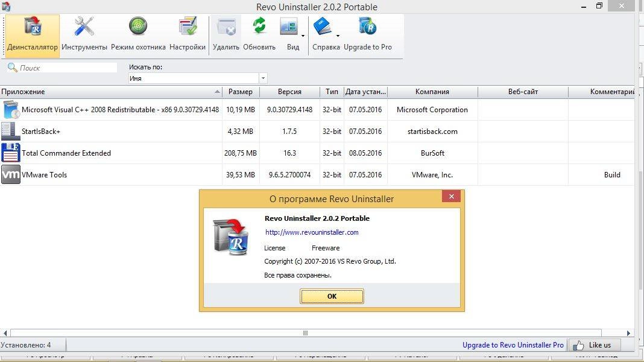Select the VMware Tools row
The height and width of the screenshot is (362, 644).
(317, 174)
